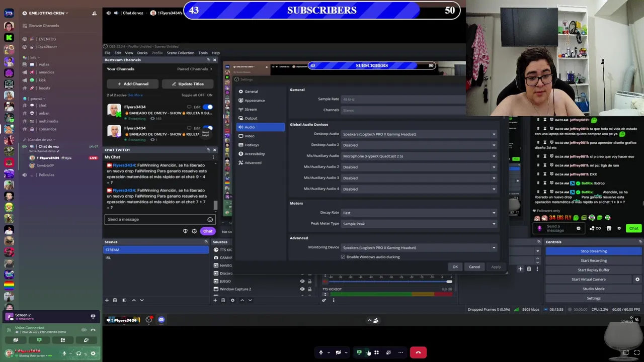Viewport: 644px width, 362px height.
Task: Open Mic/Auxiliary Audio device dropdown
Action: (x=419, y=156)
